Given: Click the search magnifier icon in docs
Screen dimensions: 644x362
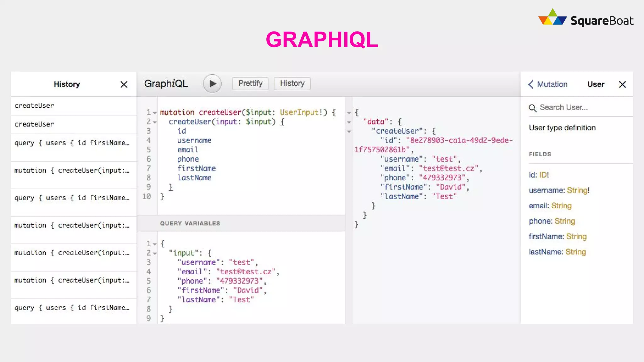Looking at the screenshot, I should (x=533, y=108).
